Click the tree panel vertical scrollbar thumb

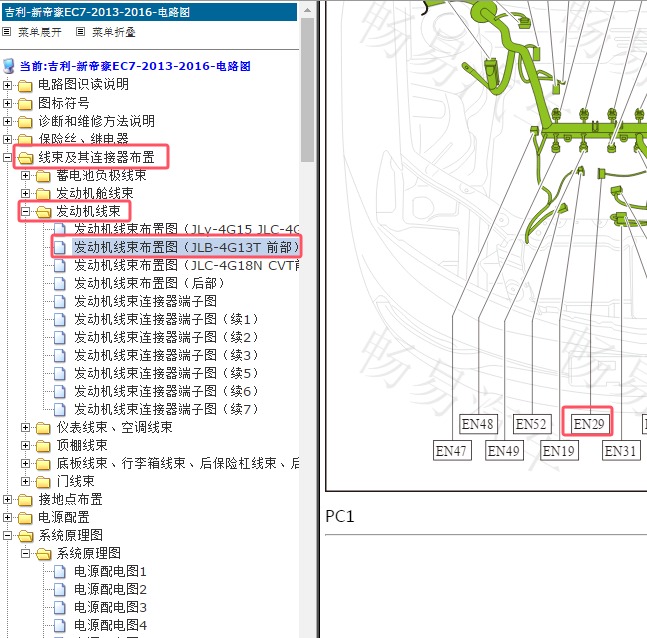(x=307, y=90)
